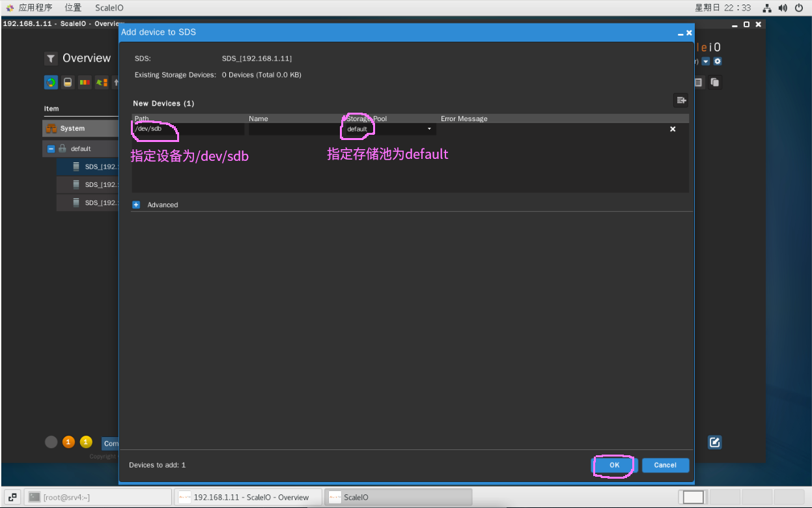Click the 'New Devices (1)' heading

pos(163,104)
